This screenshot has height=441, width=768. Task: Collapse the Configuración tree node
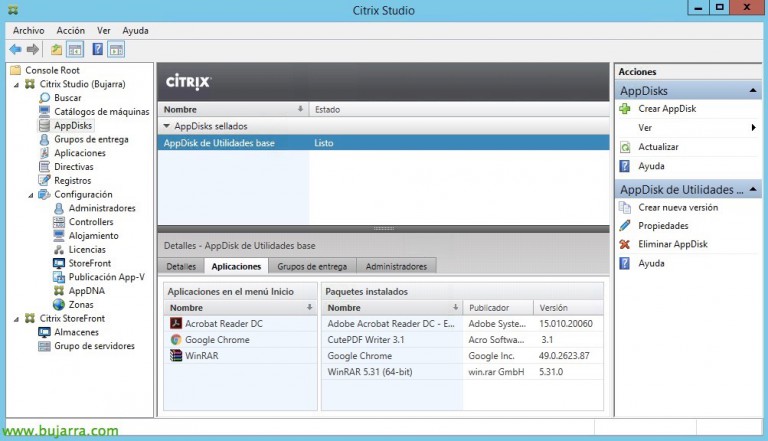pyautogui.click(x=31, y=195)
